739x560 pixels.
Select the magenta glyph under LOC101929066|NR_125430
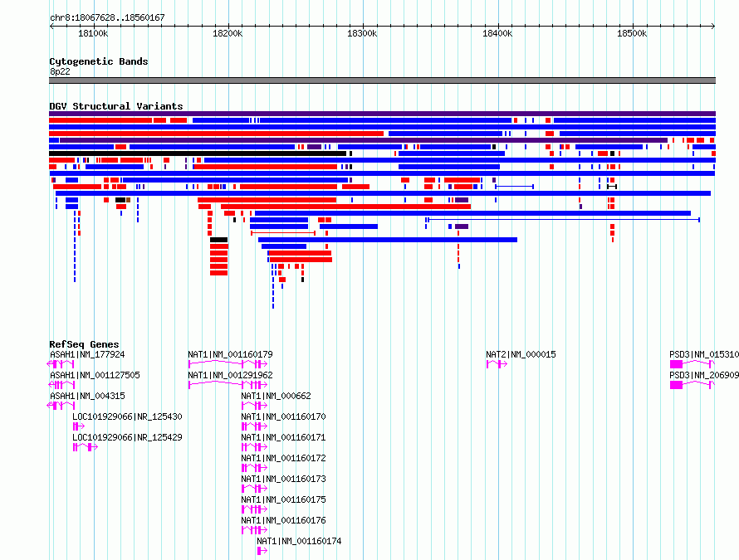click(79, 426)
